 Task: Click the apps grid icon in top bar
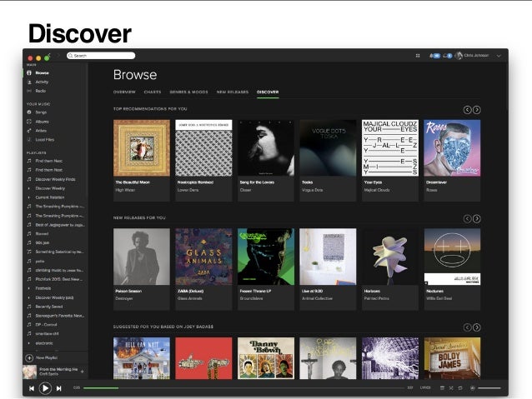tap(418, 56)
